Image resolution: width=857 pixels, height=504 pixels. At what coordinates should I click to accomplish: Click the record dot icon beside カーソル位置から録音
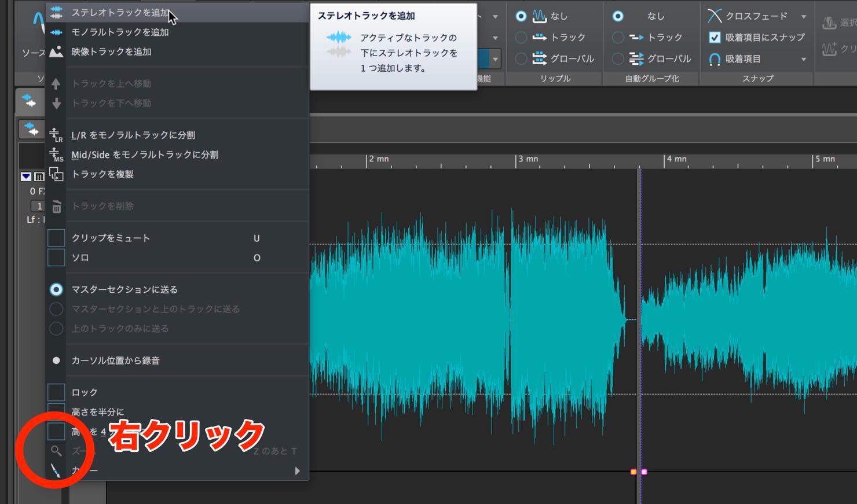(x=56, y=360)
